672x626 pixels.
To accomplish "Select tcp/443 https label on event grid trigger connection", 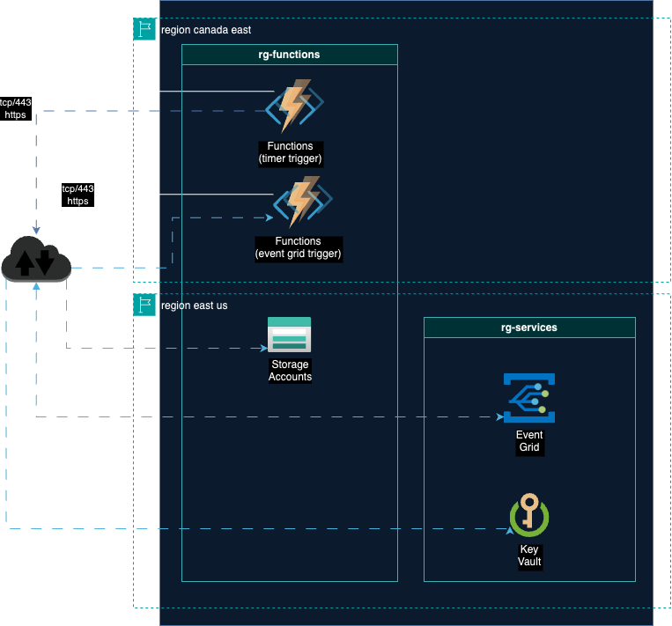I will [x=78, y=195].
